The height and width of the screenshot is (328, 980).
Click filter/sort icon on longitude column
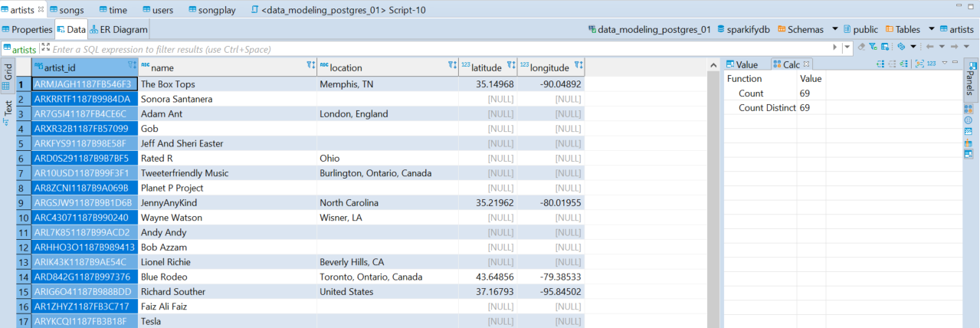(578, 66)
